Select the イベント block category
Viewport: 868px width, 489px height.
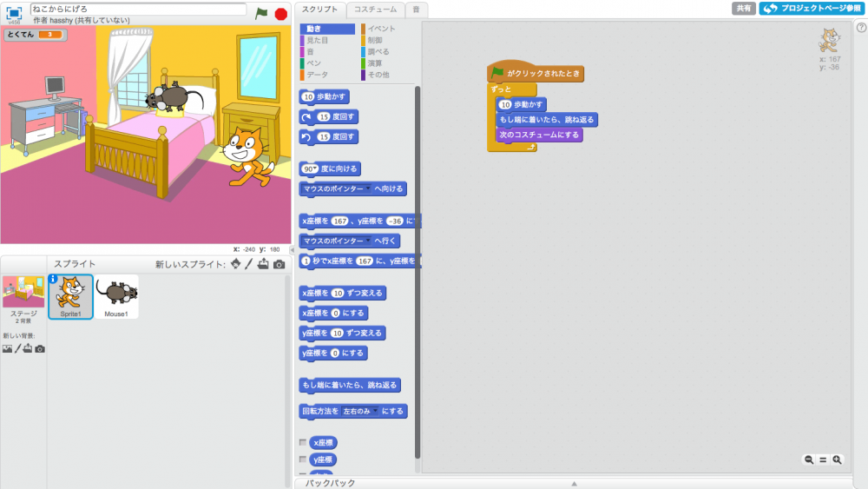[x=381, y=29]
